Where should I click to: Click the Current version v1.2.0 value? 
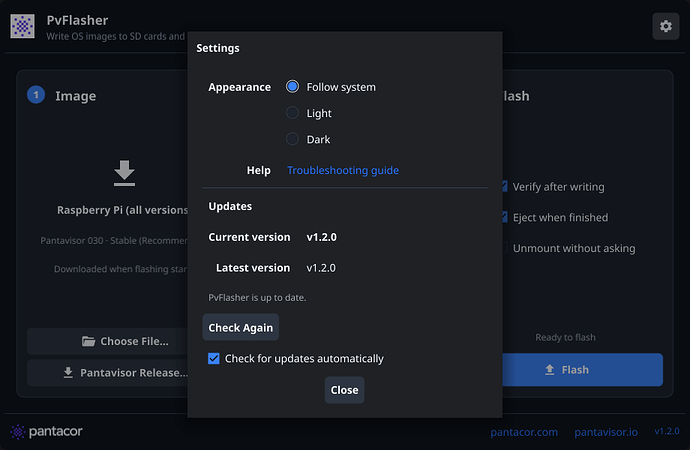click(322, 237)
